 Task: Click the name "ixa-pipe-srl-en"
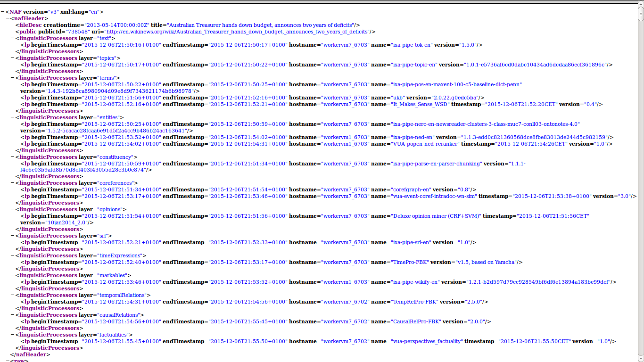click(x=411, y=242)
